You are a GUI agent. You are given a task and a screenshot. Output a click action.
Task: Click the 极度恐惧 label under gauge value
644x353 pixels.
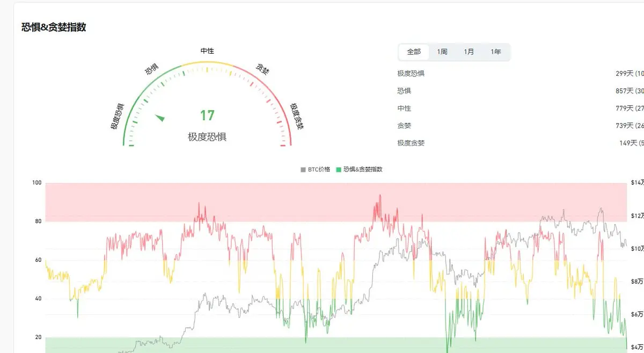207,137
